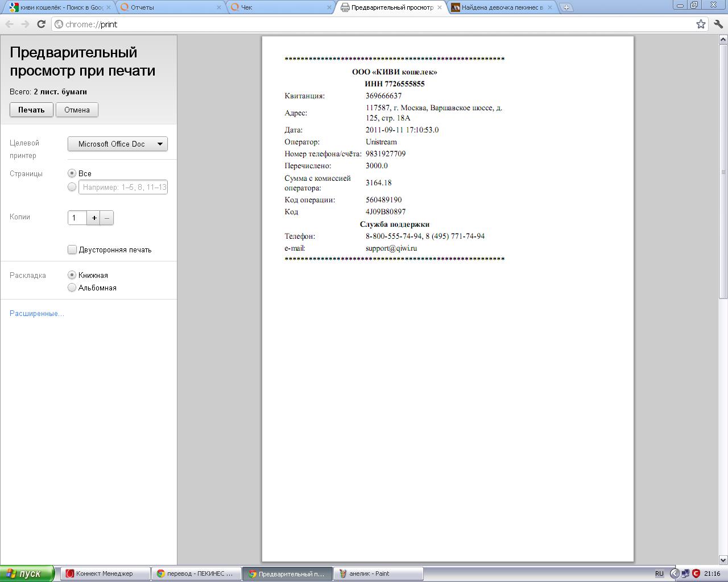
Task: Switch to the 'Чек' tab
Action: click(x=279, y=7)
